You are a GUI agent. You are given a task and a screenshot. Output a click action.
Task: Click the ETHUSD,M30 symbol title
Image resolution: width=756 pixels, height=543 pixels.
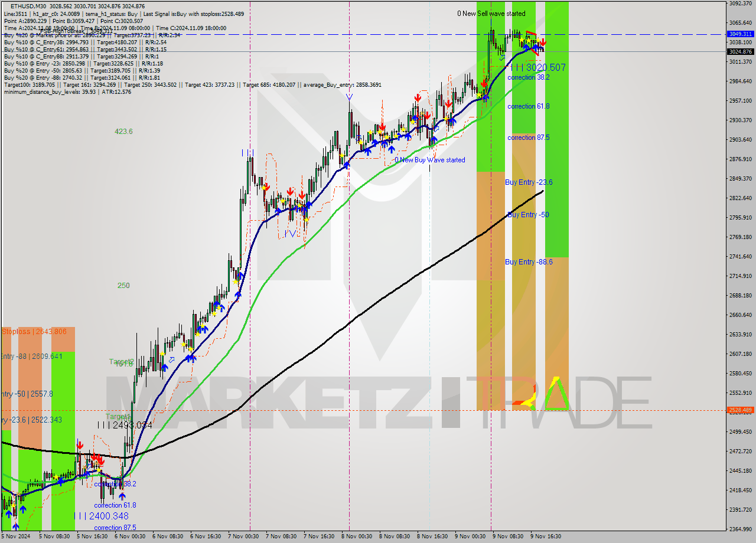[30, 6]
